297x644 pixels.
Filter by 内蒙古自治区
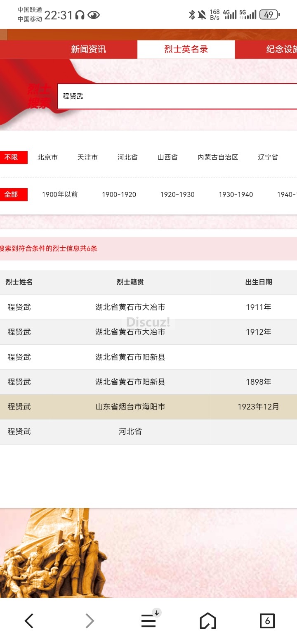click(218, 157)
